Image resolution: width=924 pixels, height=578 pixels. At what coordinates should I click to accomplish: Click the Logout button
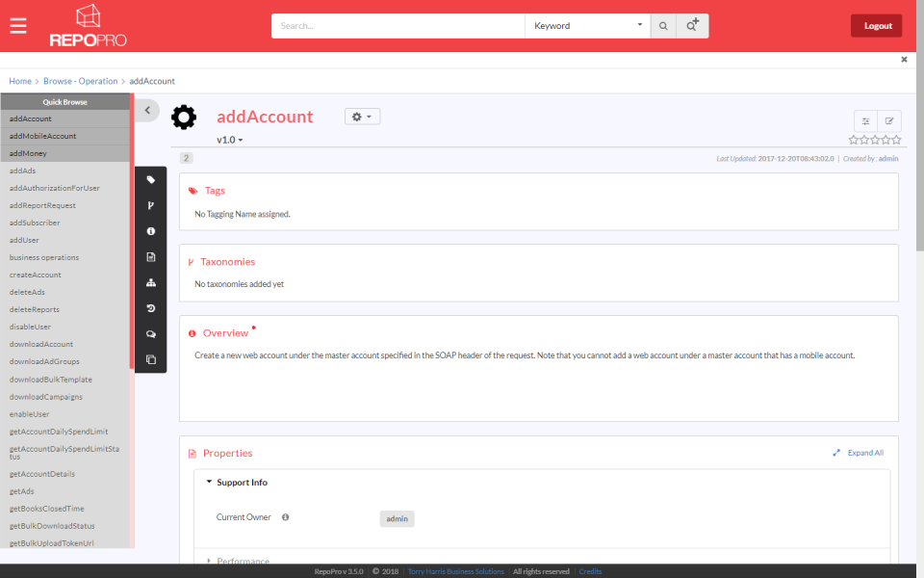[876, 25]
